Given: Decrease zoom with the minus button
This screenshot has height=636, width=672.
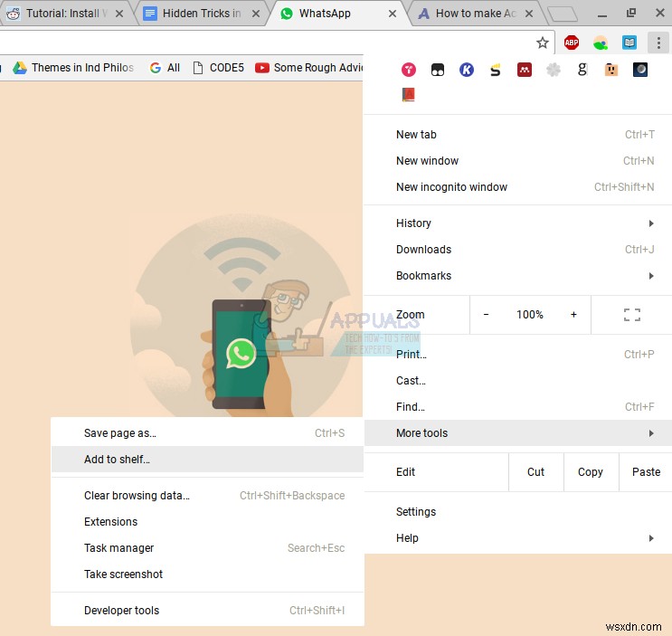Looking at the screenshot, I should (486, 315).
